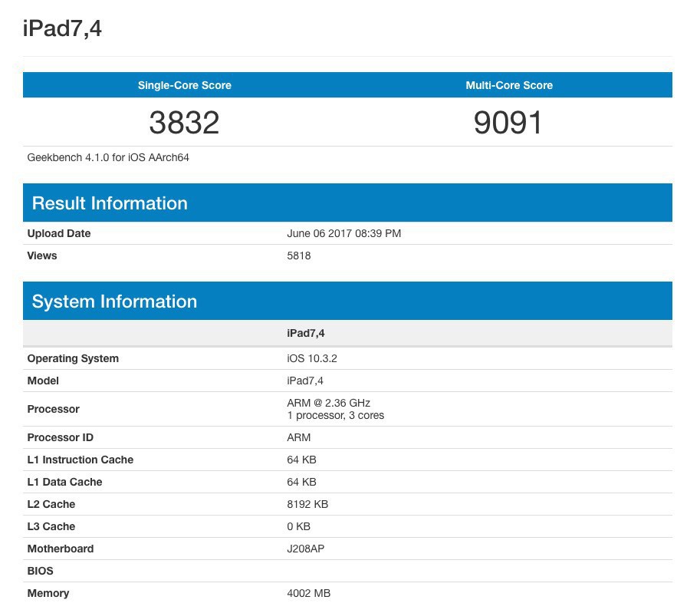
Task: Click the Multi-Core Score header
Action: 509,85
